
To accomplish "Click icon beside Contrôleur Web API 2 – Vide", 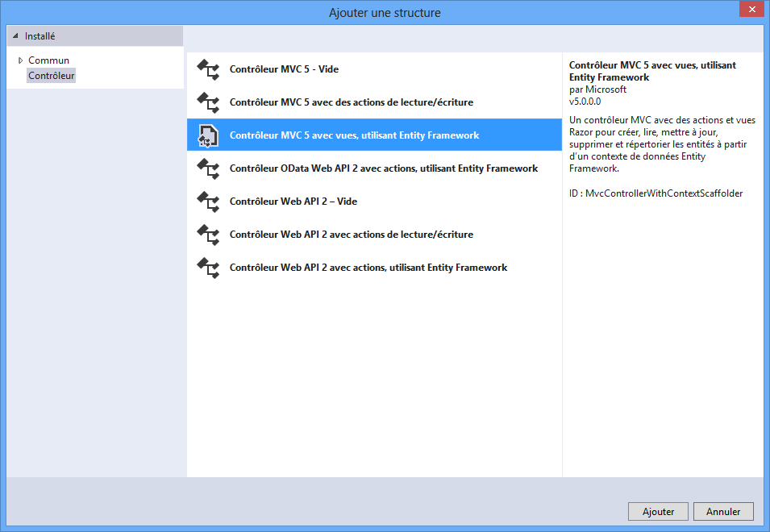I will pyautogui.click(x=208, y=202).
